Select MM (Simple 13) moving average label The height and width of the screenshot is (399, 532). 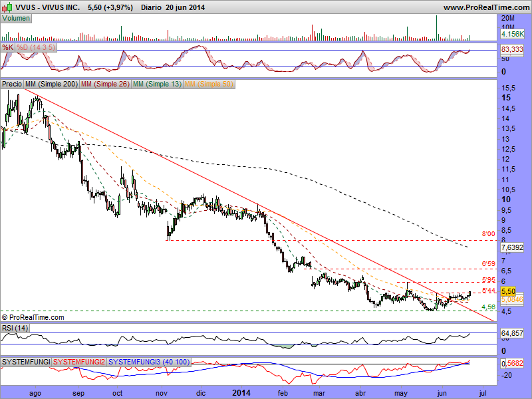pyautogui.click(x=157, y=84)
